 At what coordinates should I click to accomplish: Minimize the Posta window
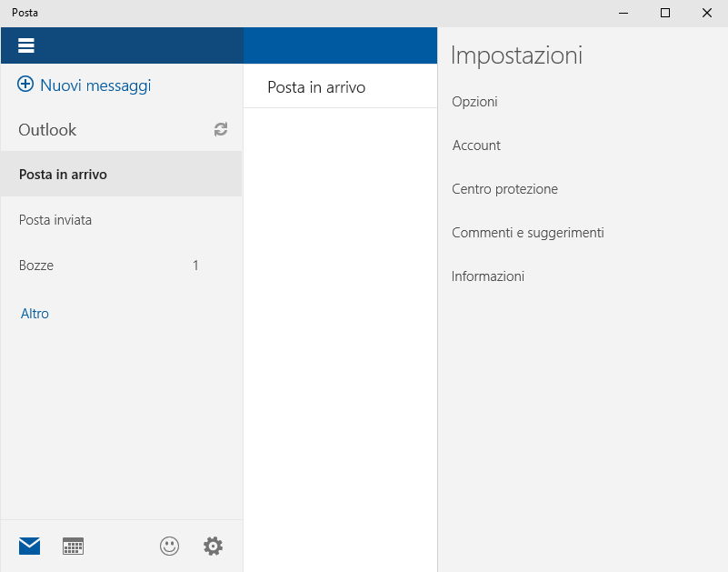point(624,13)
